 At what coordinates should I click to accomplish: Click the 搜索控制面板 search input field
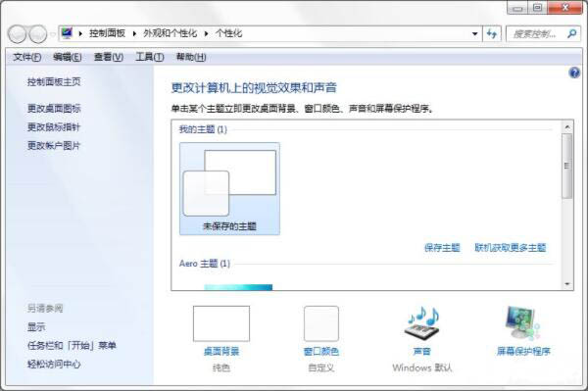(x=536, y=34)
